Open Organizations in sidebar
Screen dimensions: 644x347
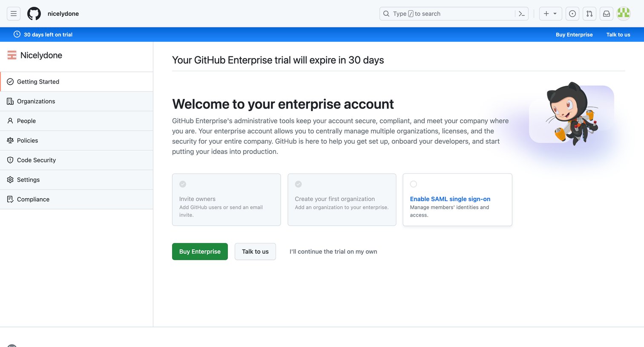click(77, 101)
